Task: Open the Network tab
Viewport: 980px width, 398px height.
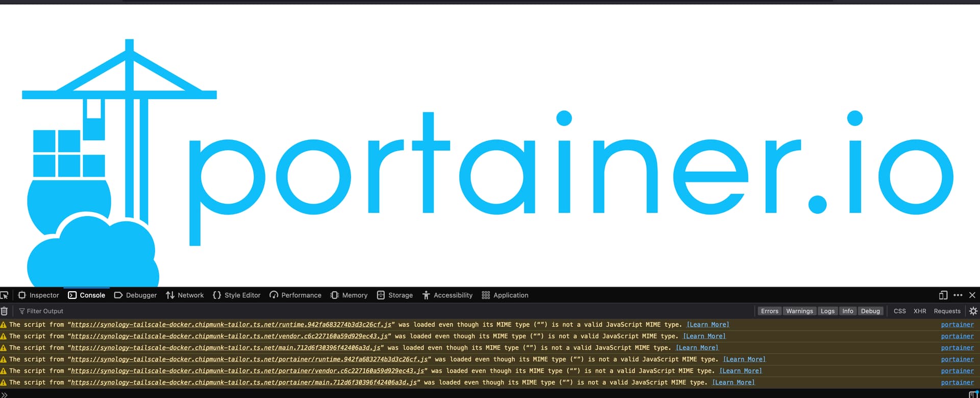Action: (x=185, y=295)
